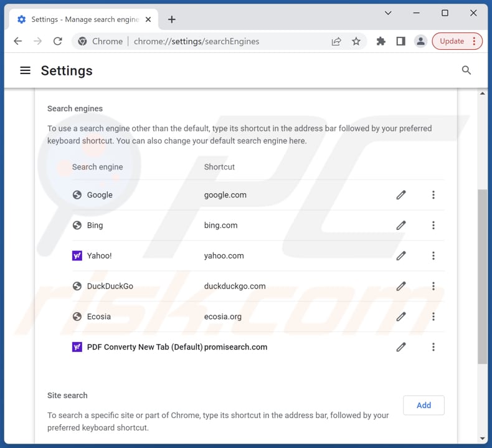Click the gear favicon on Settings tab
The height and width of the screenshot is (448, 492).
pyautogui.click(x=21, y=19)
